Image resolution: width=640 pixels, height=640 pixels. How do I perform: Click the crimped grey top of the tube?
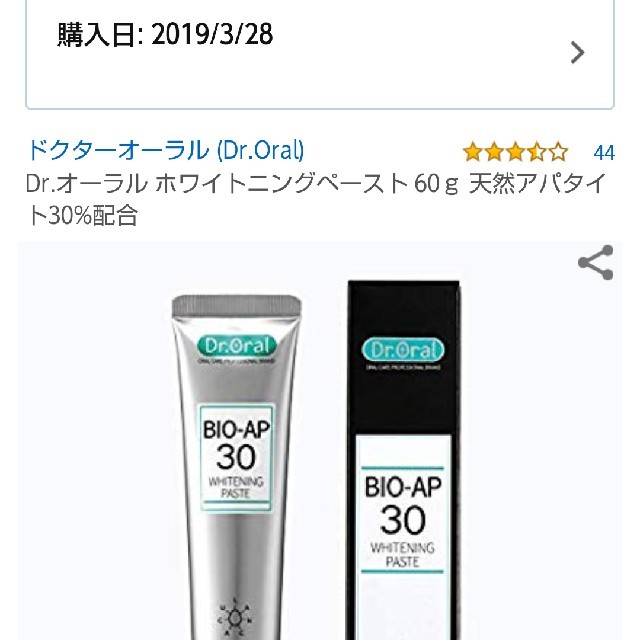pyautogui.click(x=237, y=306)
